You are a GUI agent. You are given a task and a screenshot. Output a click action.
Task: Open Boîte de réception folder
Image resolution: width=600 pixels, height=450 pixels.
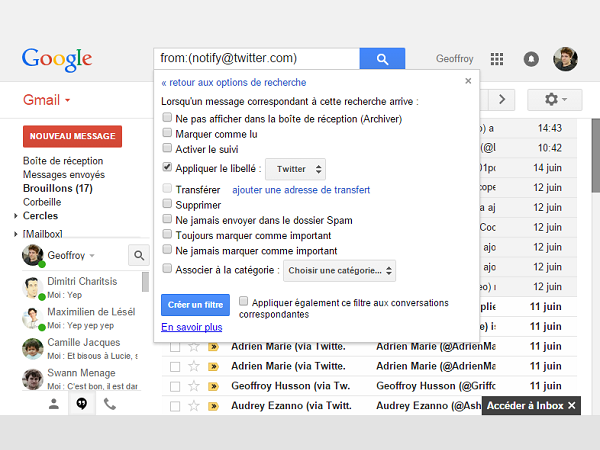(63, 161)
